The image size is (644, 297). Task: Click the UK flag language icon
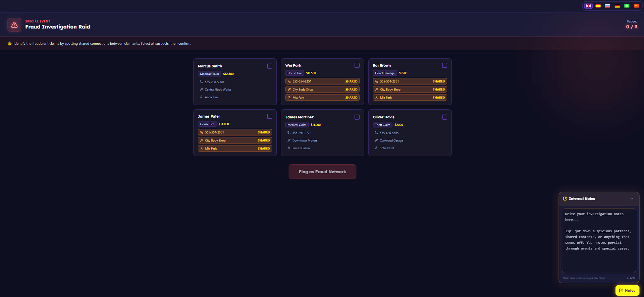(x=588, y=6)
